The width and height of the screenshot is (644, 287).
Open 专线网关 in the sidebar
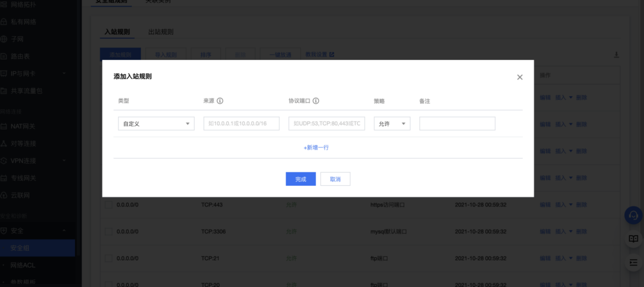23,178
